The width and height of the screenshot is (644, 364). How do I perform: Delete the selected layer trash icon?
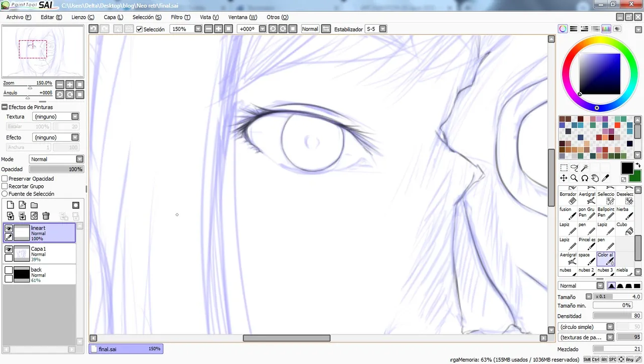[x=46, y=216]
